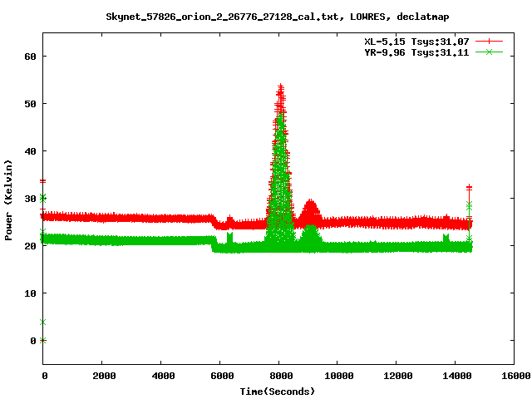This screenshot has height=399, width=532.
Task: Click the y-axis tick label "40"
Action: pyautogui.click(x=30, y=151)
